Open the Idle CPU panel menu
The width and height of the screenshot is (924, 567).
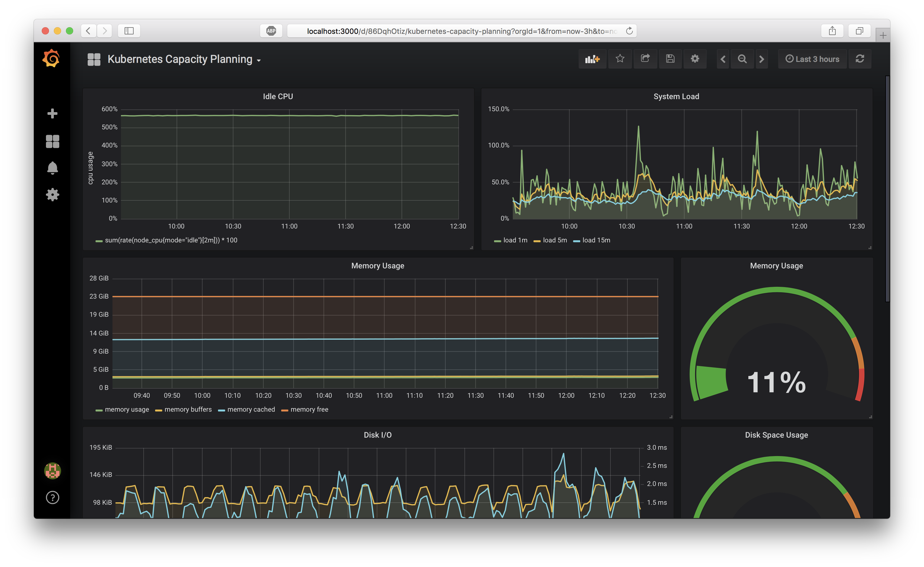pyautogui.click(x=278, y=96)
